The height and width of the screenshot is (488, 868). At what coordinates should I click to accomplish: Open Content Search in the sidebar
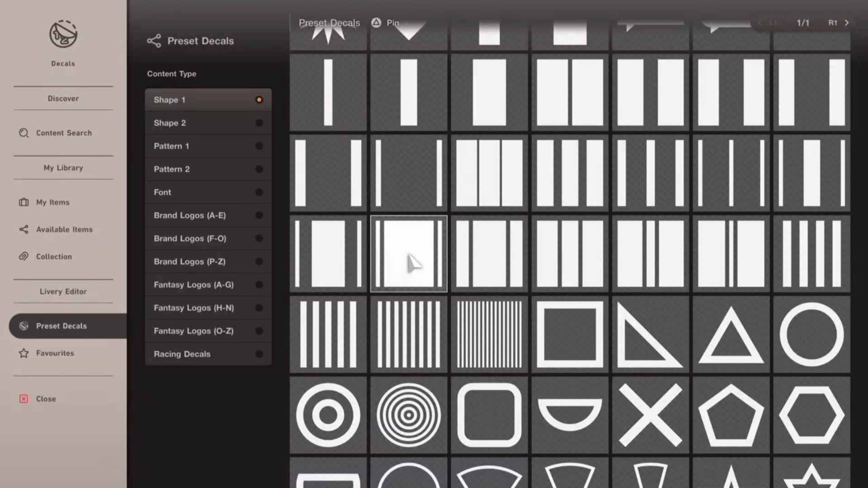(x=64, y=133)
